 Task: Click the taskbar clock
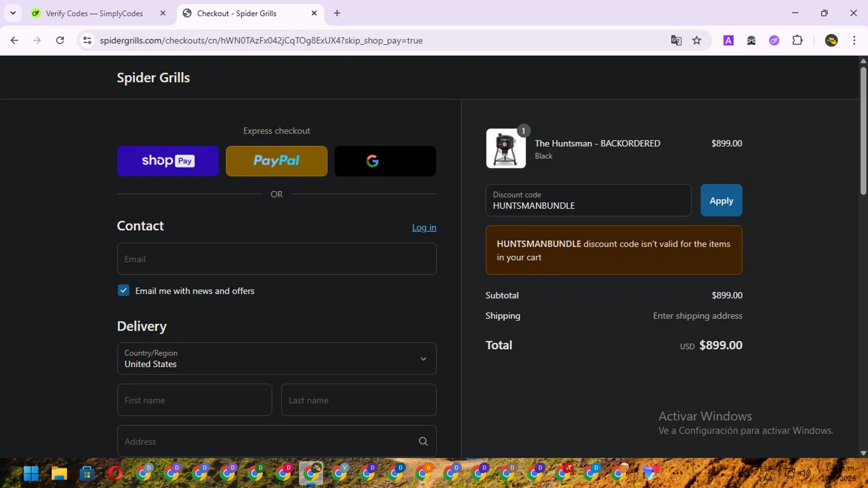coord(840,474)
